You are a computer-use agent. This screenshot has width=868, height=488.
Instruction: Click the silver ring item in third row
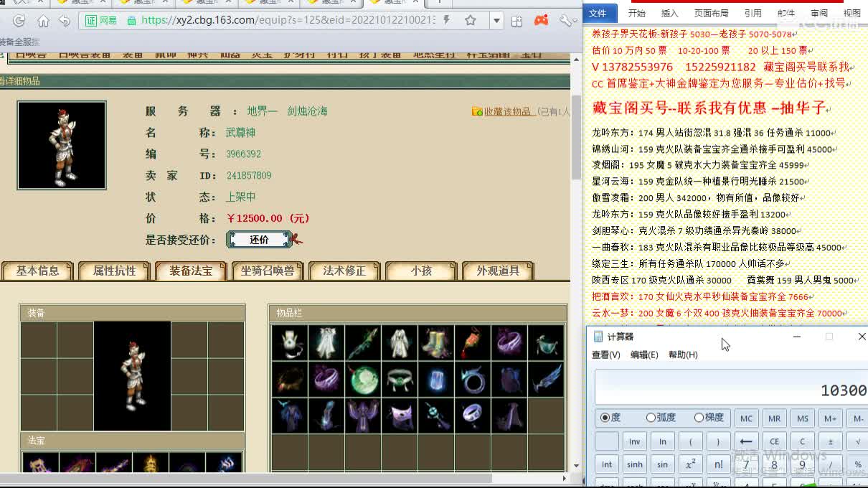(x=473, y=416)
